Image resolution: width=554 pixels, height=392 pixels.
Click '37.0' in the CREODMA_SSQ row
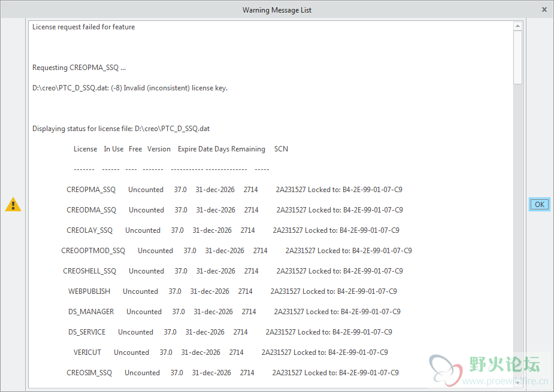pos(181,210)
